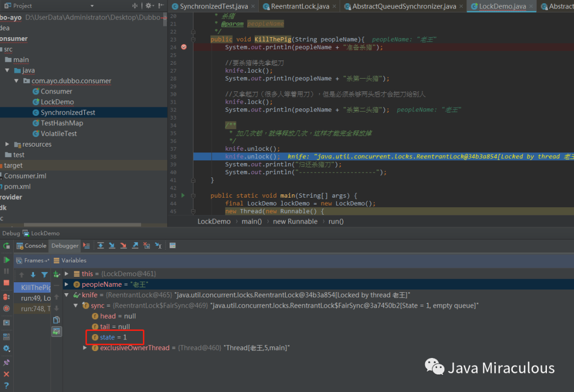Expand the 'this' variable node
Image resolution: width=574 pixels, height=392 pixels.
click(66, 274)
